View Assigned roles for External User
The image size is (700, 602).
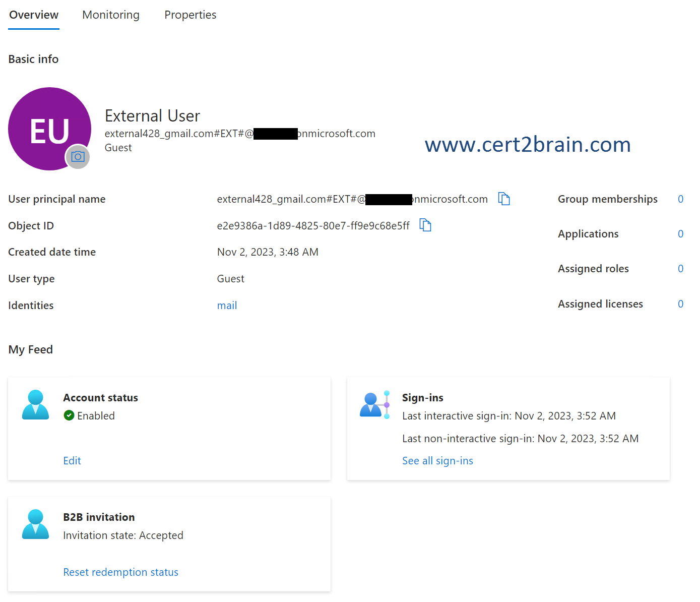tap(681, 268)
